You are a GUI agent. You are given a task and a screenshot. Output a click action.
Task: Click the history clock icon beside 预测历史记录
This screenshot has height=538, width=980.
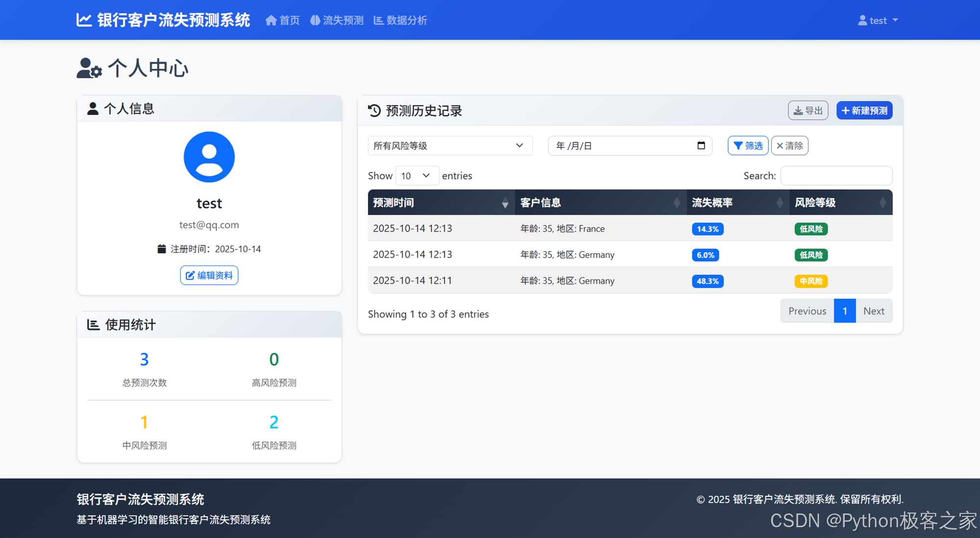(374, 111)
